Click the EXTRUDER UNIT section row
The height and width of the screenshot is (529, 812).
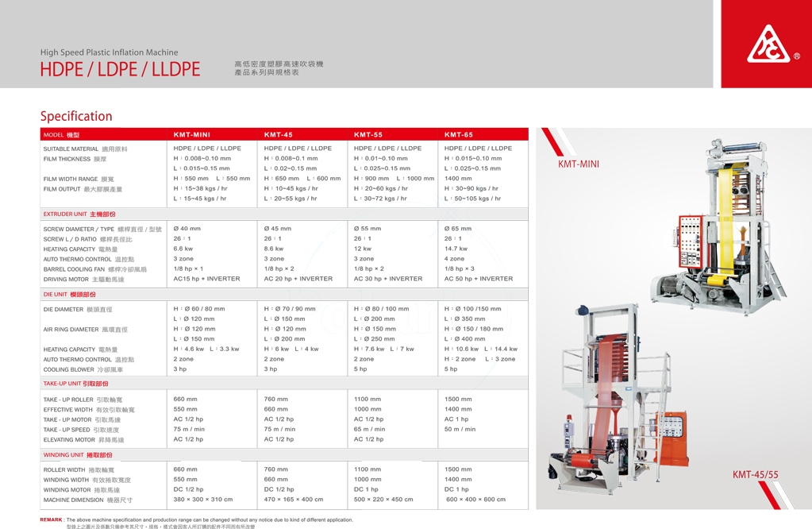pyautogui.click(x=284, y=214)
